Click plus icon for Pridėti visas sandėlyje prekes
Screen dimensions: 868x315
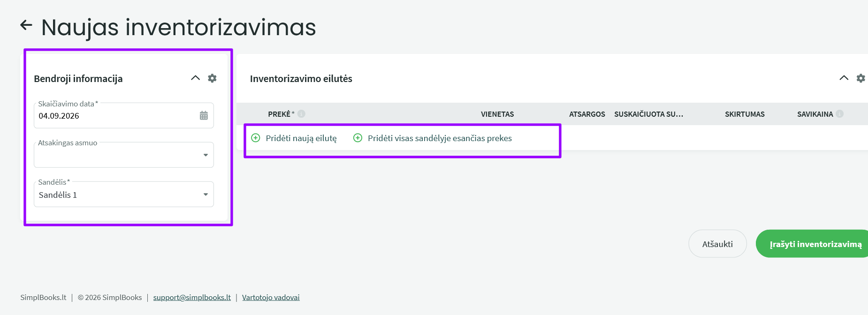(358, 138)
